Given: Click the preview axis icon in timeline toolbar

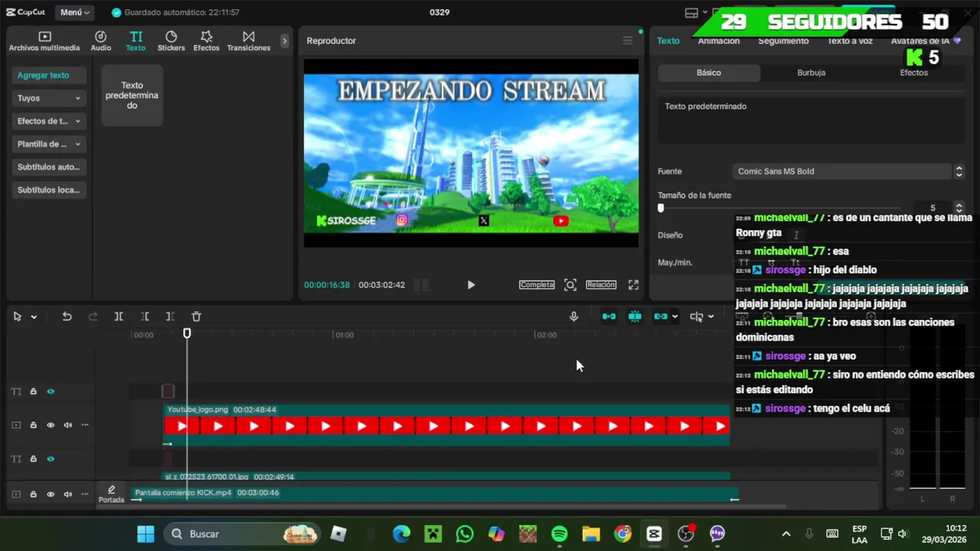Looking at the screenshot, I should coord(696,316).
